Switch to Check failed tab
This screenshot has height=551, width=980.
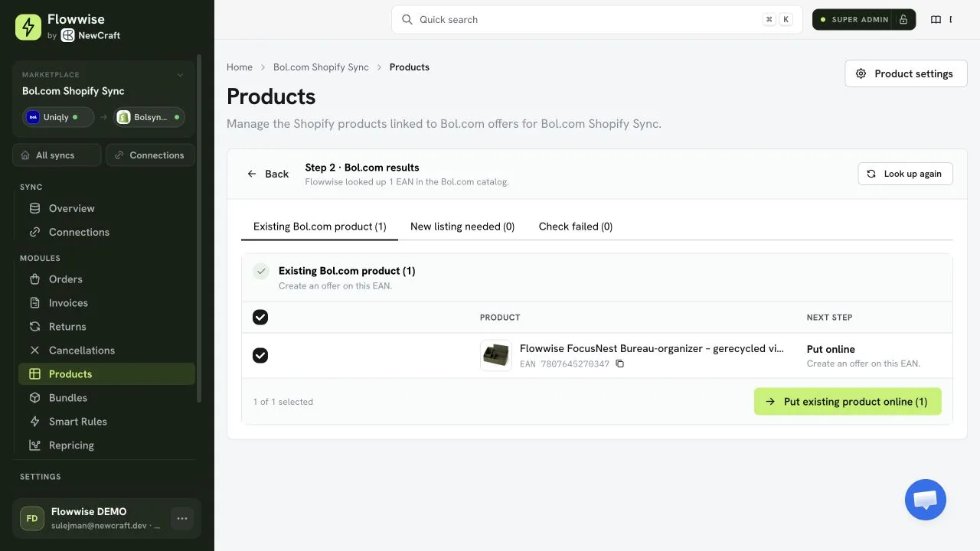576,227
